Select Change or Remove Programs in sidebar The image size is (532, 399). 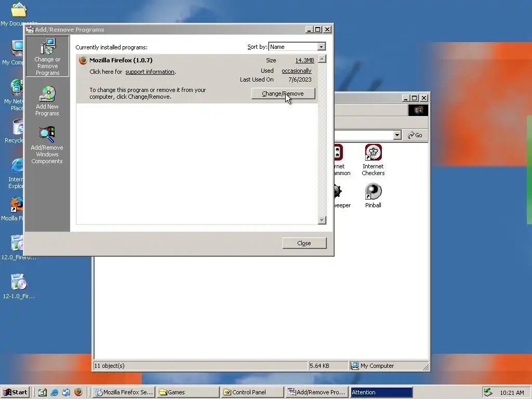[x=47, y=56]
